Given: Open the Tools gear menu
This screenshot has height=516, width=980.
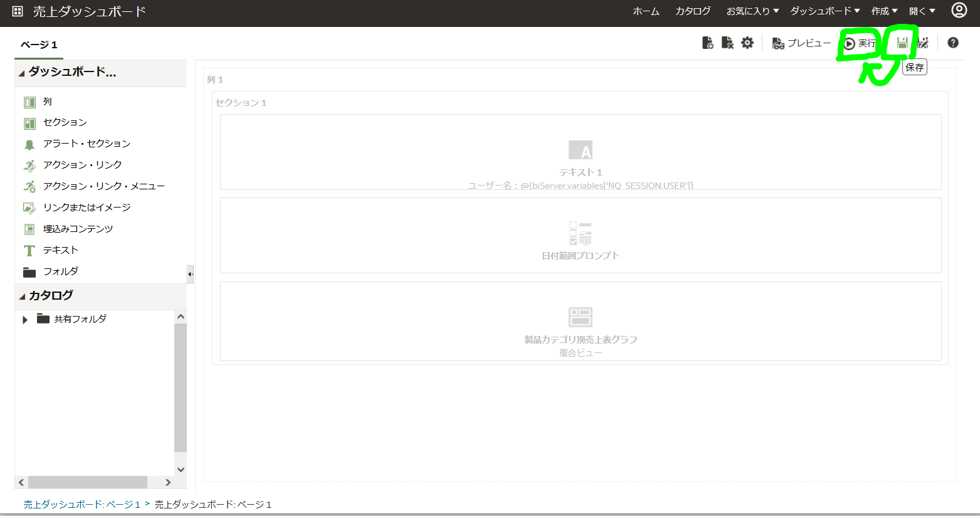Looking at the screenshot, I should coord(747,43).
